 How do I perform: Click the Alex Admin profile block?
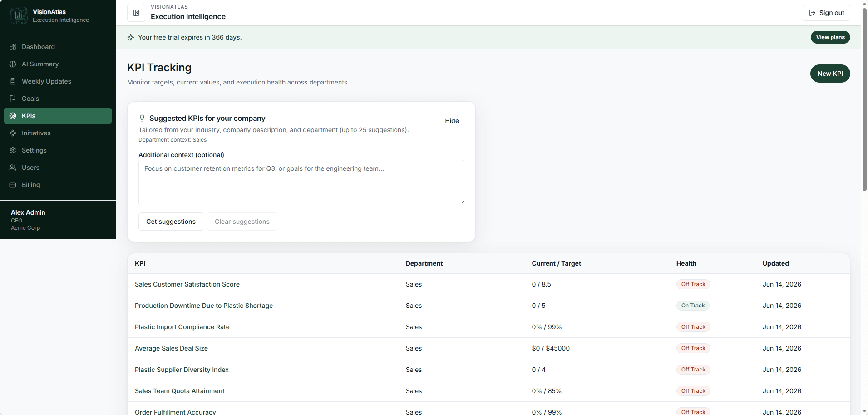58,220
